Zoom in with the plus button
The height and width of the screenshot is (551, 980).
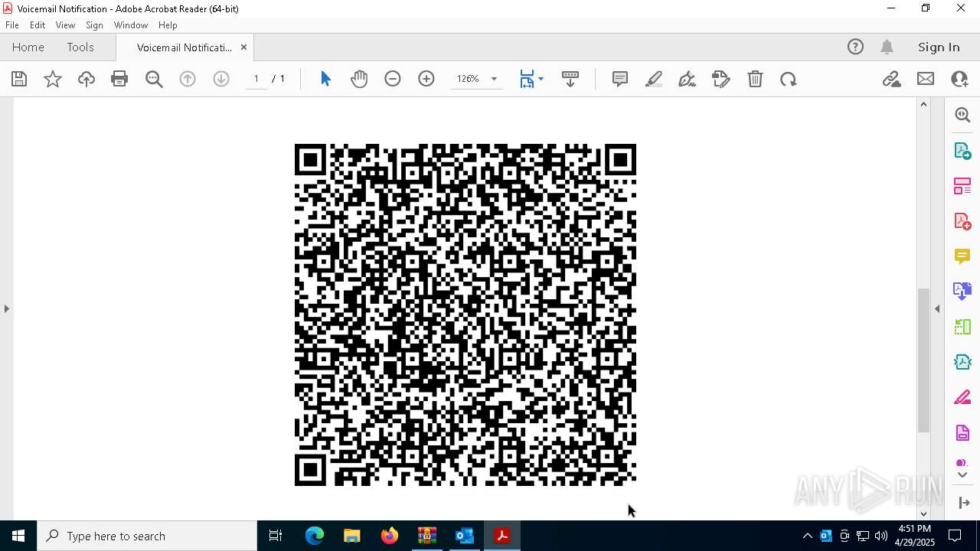(426, 79)
